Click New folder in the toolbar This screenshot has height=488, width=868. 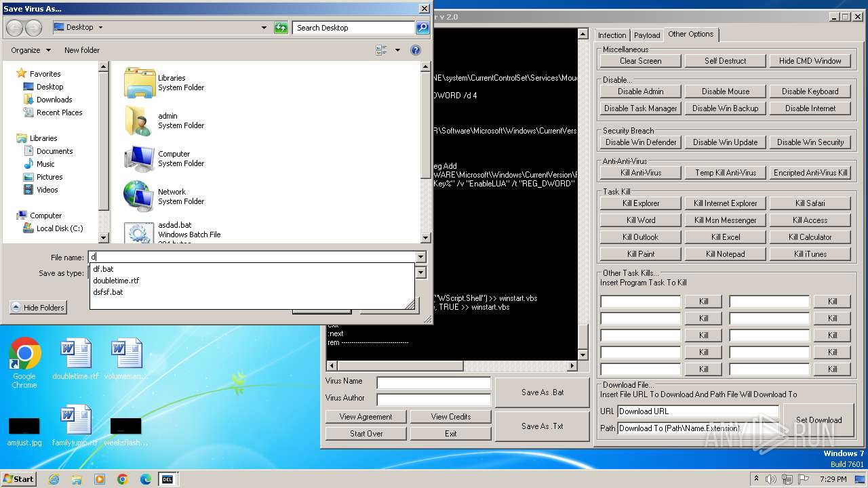[82, 50]
